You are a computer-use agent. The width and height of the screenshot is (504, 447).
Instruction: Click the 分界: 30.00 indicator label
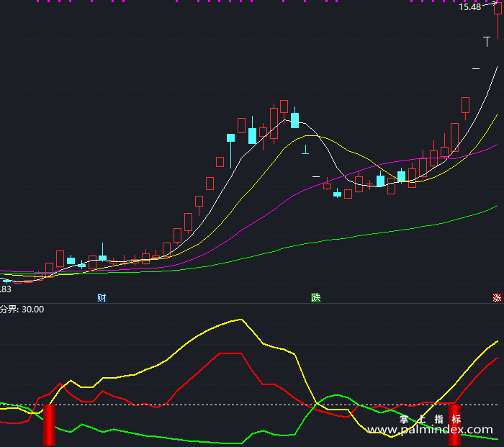click(x=22, y=310)
